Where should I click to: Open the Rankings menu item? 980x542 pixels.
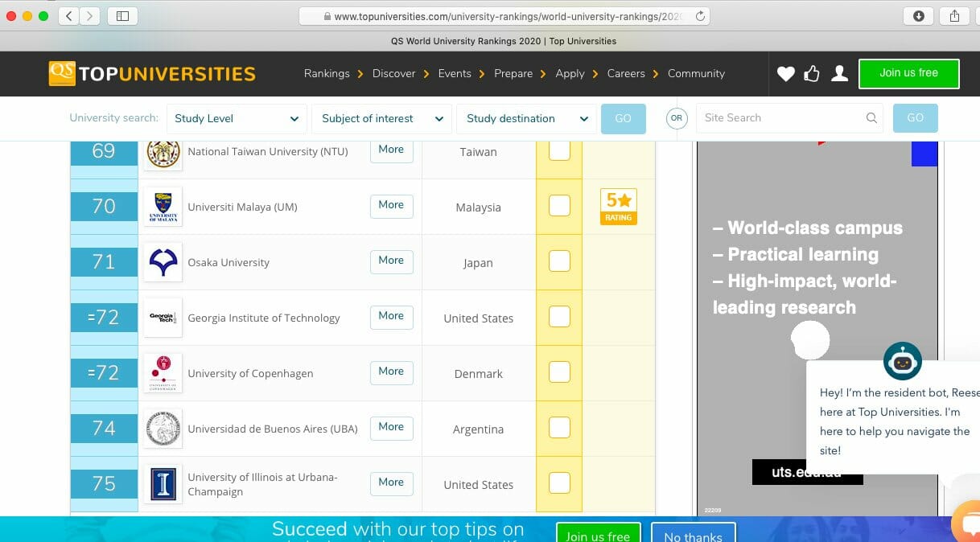tap(327, 73)
